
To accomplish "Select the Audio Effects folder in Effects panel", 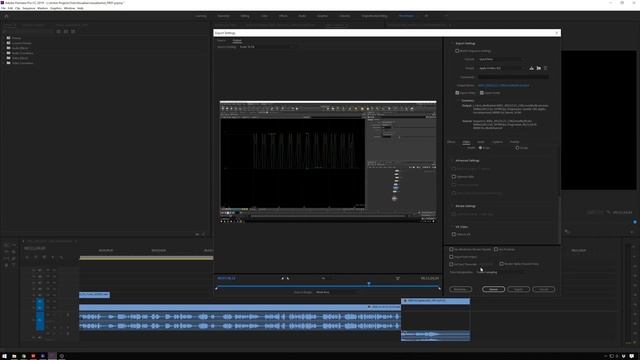I will 20,48.
